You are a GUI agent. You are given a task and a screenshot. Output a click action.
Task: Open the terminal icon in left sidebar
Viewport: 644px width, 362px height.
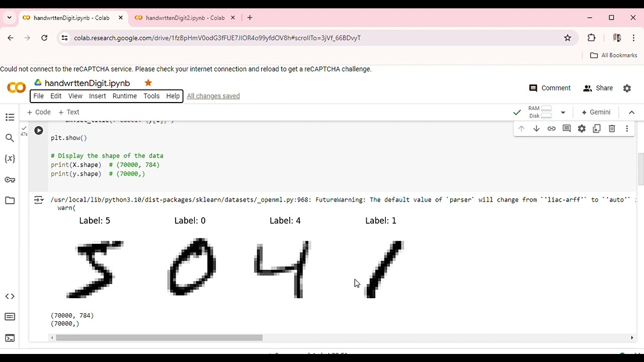tap(10, 338)
